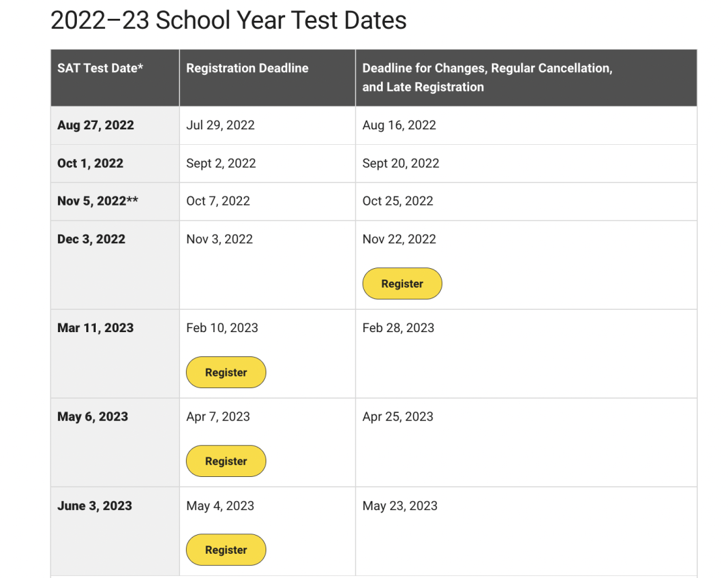Select the Dec 3, 2022 test date cell
Viewport: 728px width, 578px height.
pos(115,265)
